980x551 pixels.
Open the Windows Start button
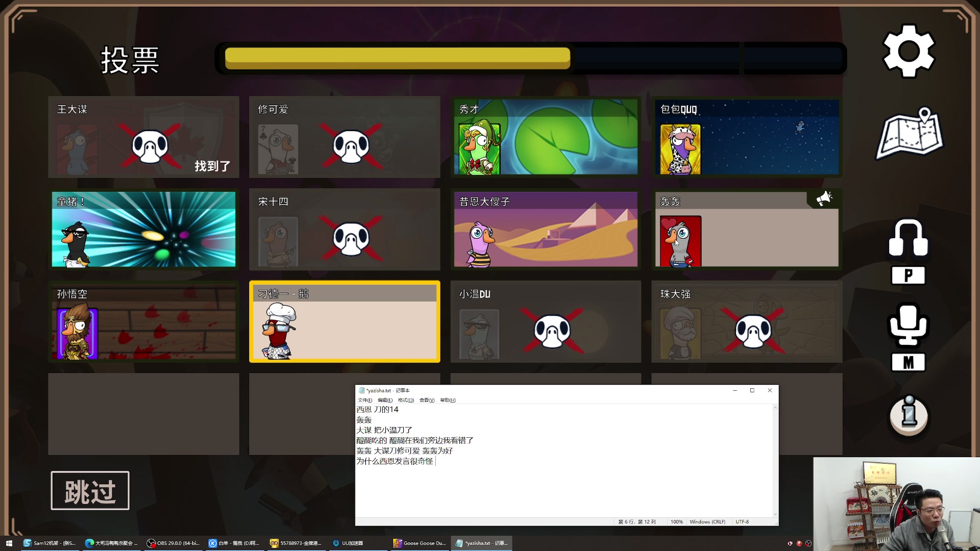tap(9, 543)
